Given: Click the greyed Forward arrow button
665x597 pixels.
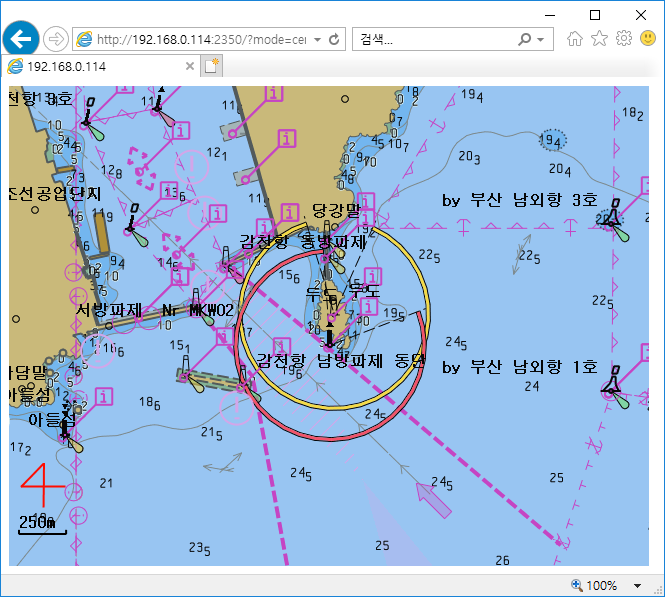Looking at the screenshot, I should [56, 39].
